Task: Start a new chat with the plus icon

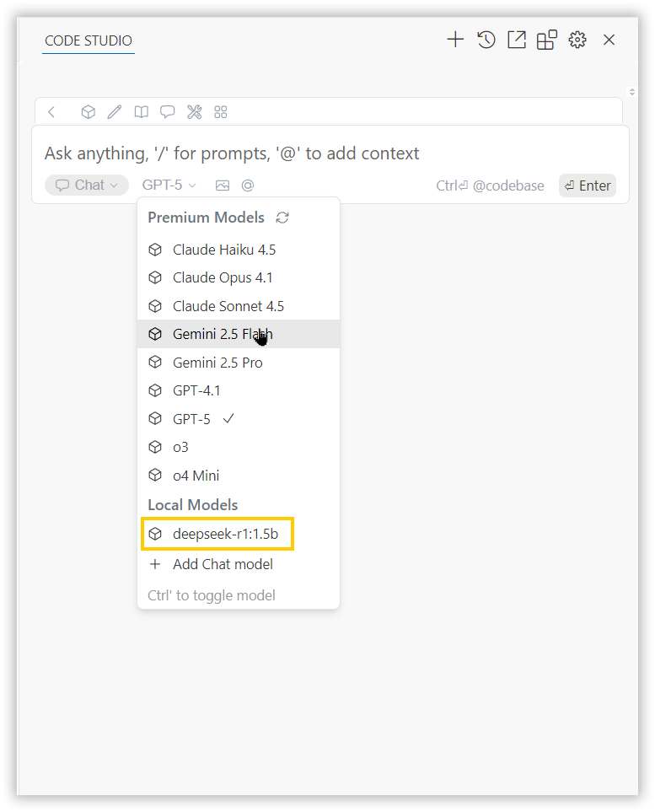Action: pos(455,39)
